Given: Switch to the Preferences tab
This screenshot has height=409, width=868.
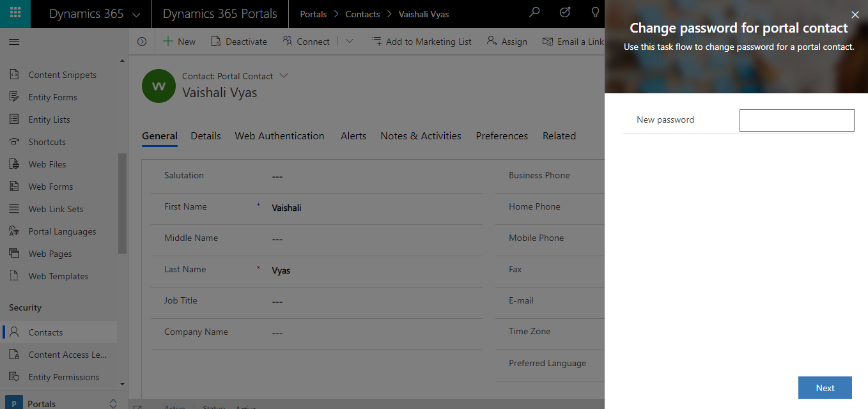Looking at the screenshot, I should tap(502, 136).
